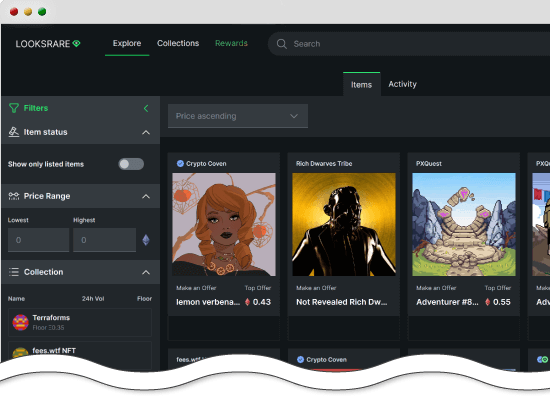This screenshot has width=550, height=396.
Task: Click the LooksRare logo
Action: (48, 44)
